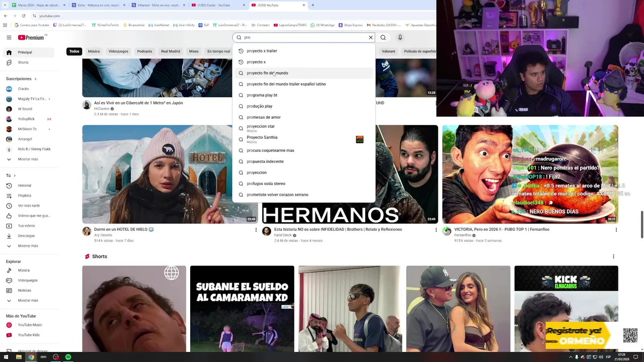Open Videojuegos under Explorar
The width and height of the screenshot is (644, 362).
[x=28, y=281]
